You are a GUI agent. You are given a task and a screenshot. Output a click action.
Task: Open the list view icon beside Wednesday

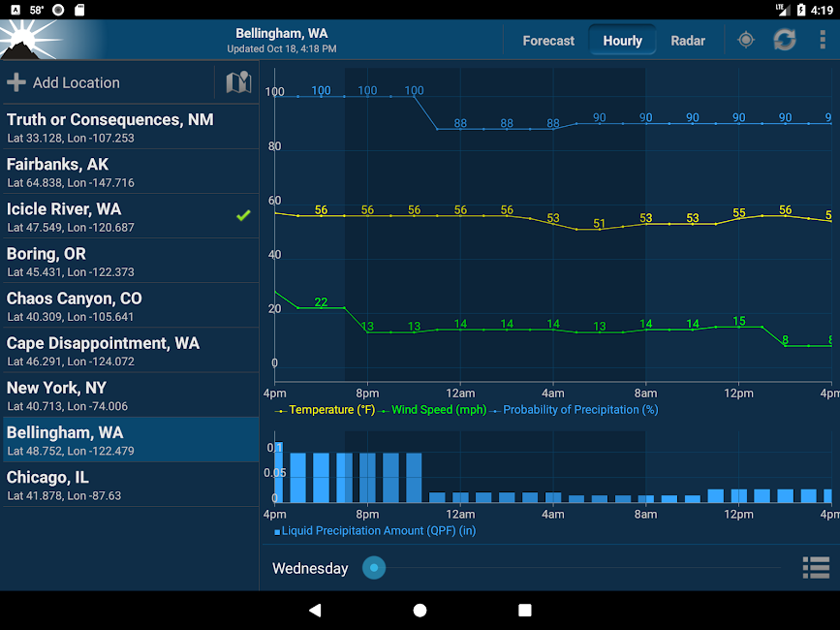tap(816, 568)
